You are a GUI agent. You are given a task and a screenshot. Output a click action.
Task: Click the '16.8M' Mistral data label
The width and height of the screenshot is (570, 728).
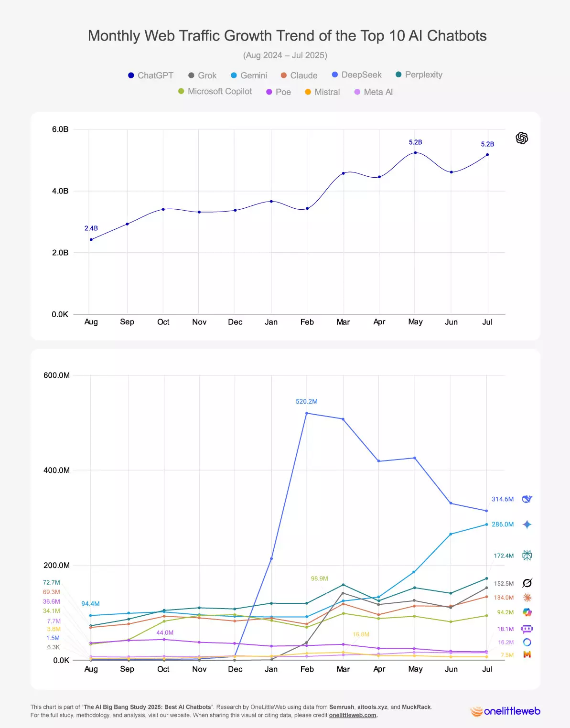pos(361,634)
